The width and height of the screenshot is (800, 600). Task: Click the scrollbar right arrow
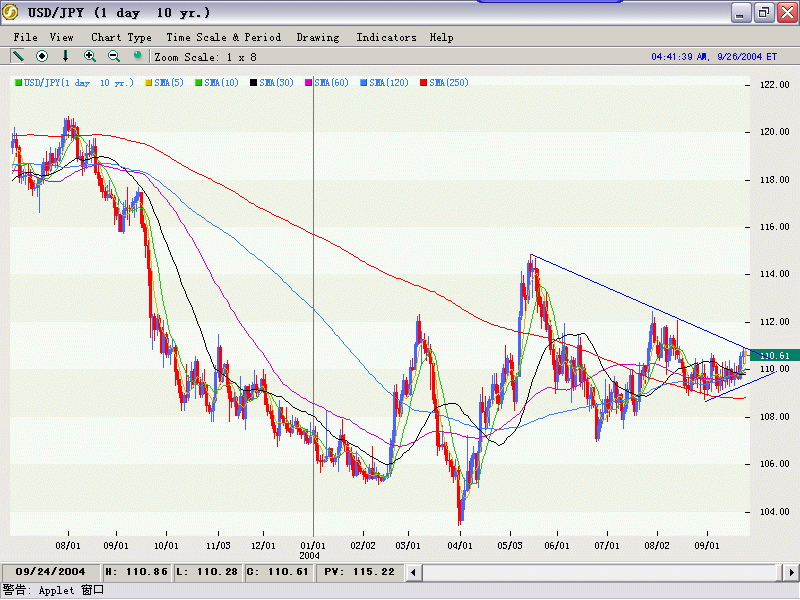[790, 571]
